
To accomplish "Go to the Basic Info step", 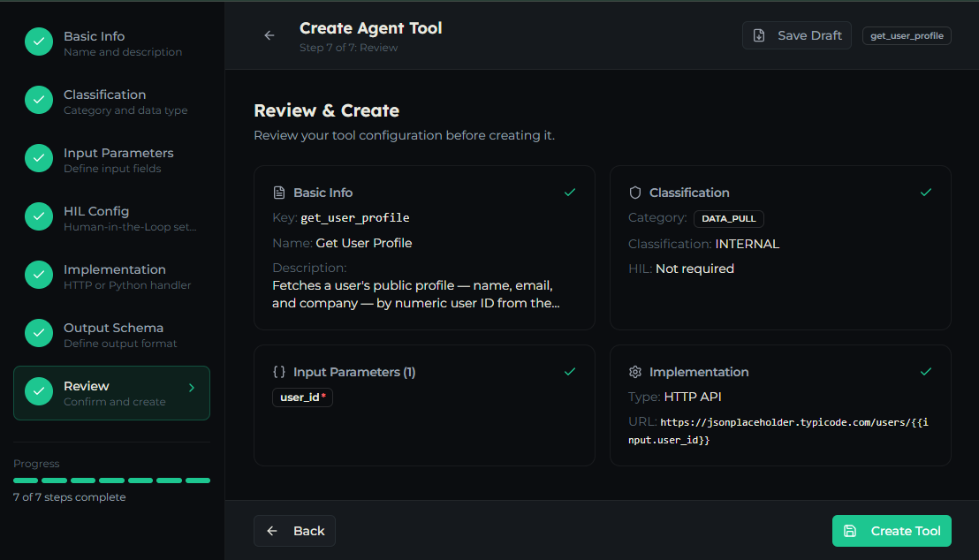I will tap(111, 43).
